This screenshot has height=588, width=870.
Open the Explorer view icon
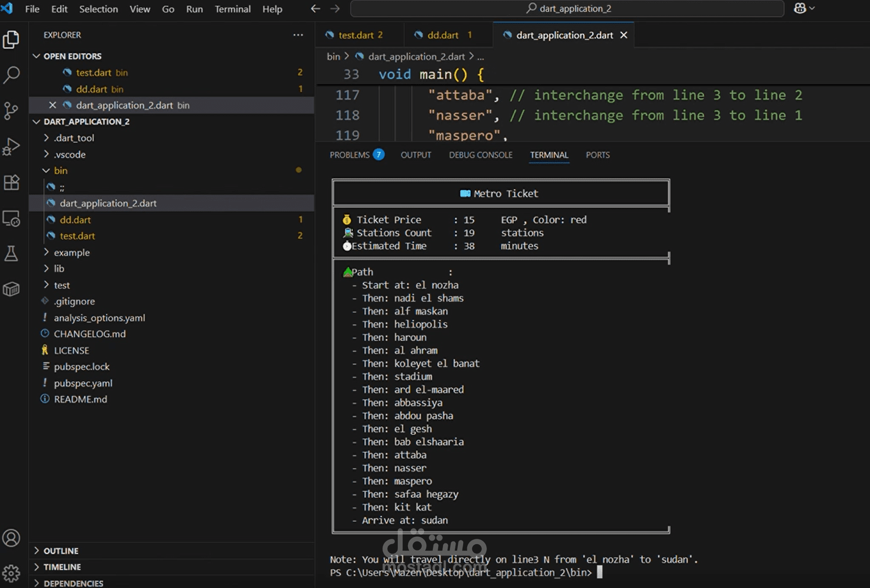pos(11,40)
